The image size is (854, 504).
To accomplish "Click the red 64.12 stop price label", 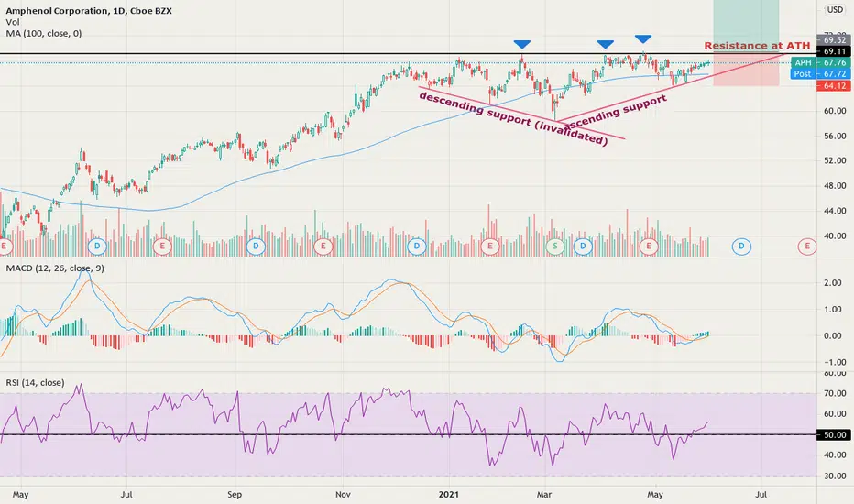I will pos(834,85).
